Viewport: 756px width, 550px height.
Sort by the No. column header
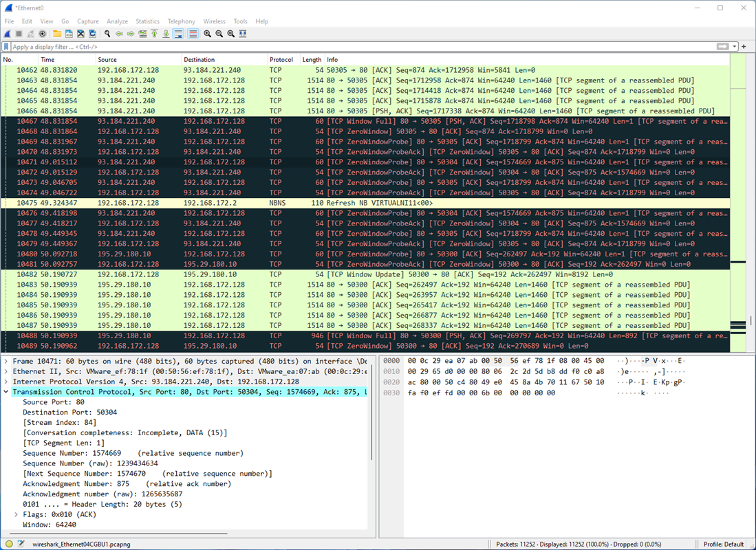click(x=19, y=60)
